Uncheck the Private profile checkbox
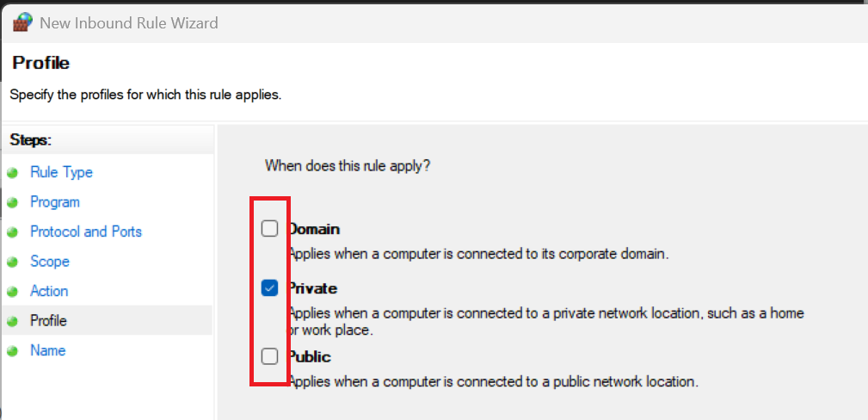868x420 pixels. (270, 288)
